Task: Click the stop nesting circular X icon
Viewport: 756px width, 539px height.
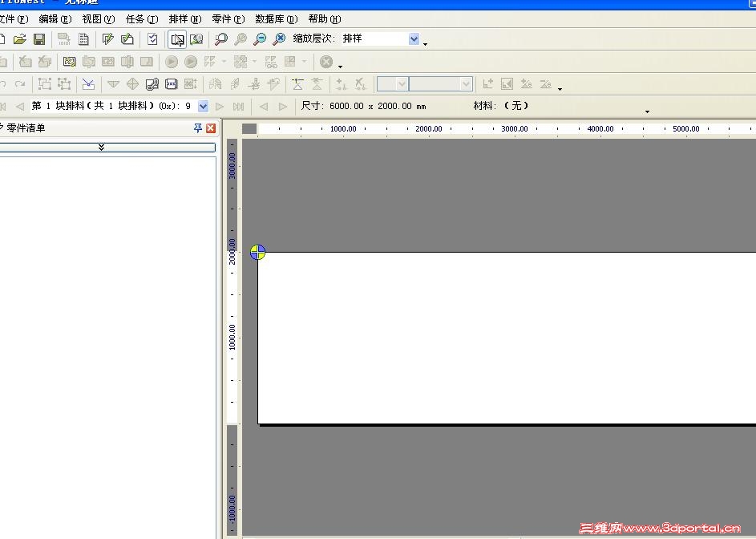Action: click(x=326, y=62)
